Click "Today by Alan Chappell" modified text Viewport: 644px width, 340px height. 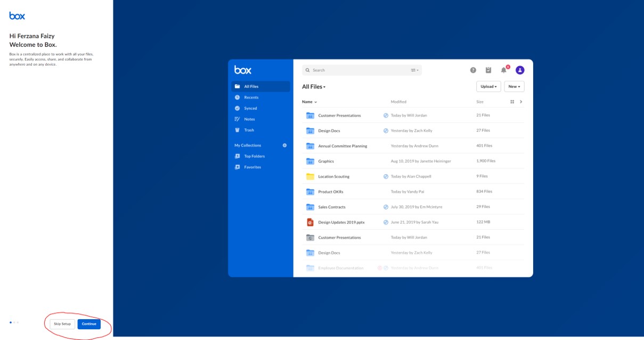click(x=411, y=176)
